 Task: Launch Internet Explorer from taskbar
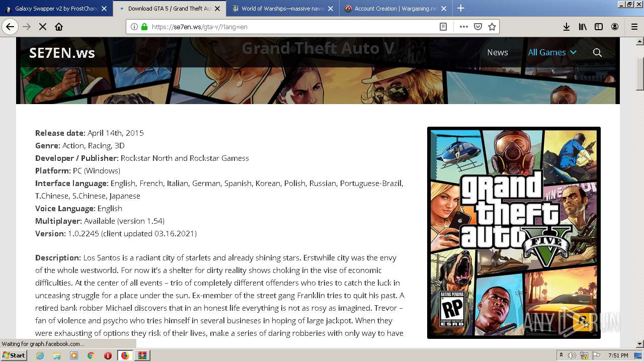[x=40, y=355]
